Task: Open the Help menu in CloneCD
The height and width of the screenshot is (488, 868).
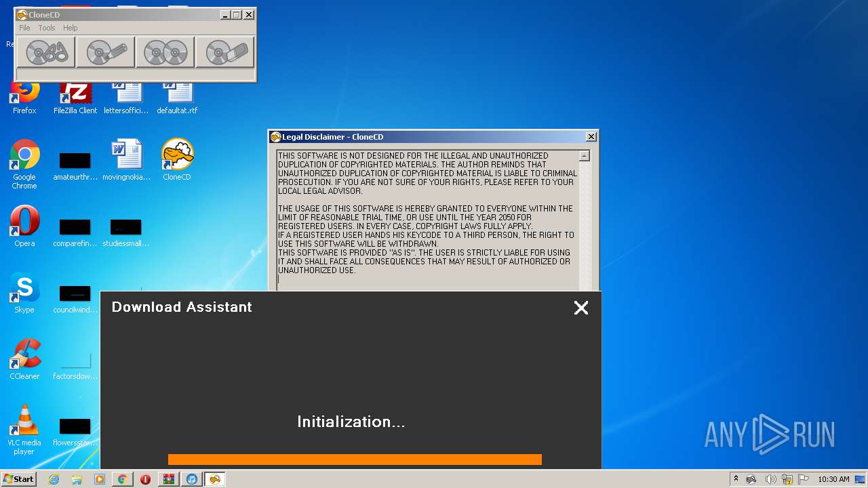Action: tap(71, 28)
